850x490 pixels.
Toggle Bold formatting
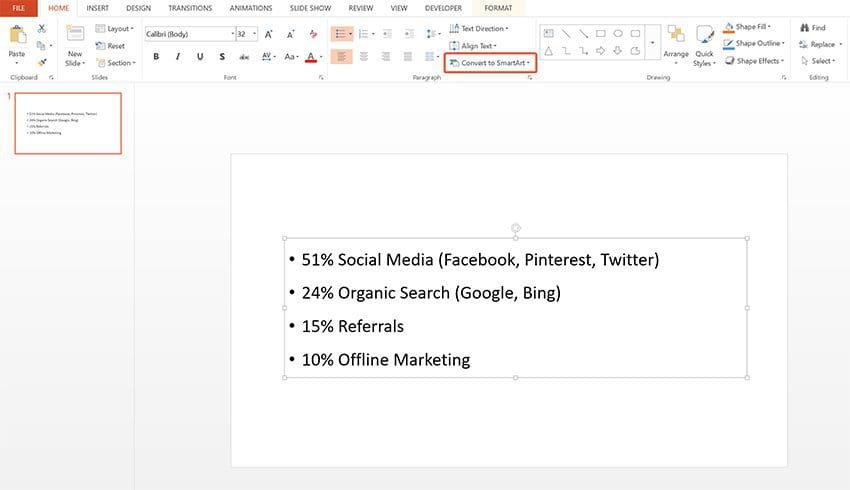click(156, 57)
